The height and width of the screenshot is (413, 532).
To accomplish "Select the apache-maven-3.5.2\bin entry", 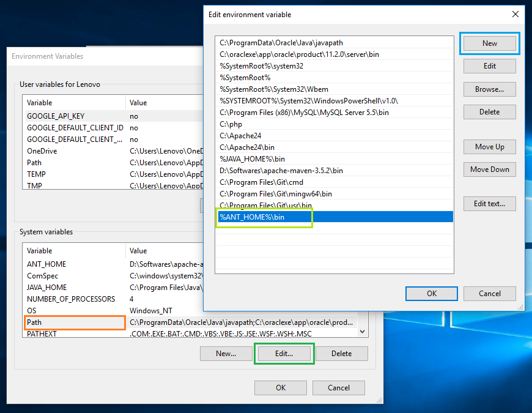I will point(281,170).
